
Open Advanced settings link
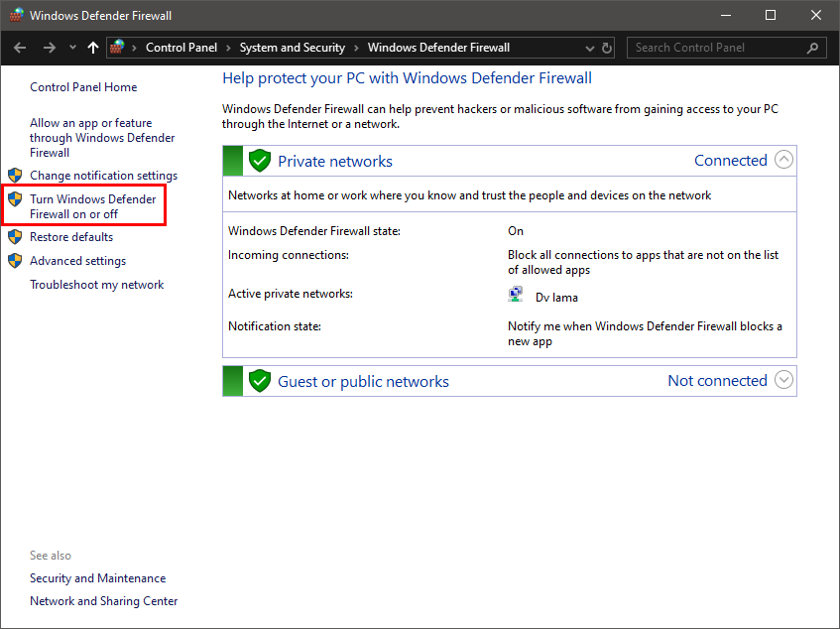click(x=77, y=261)
